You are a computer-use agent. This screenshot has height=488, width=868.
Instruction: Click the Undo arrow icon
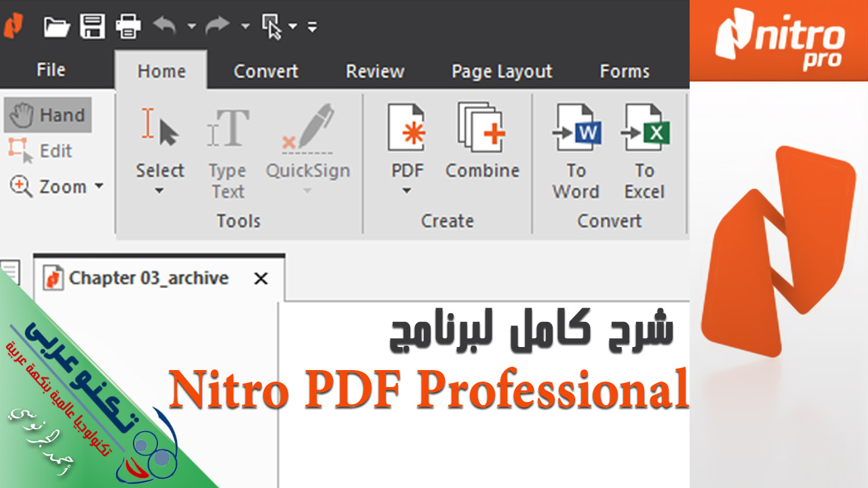coord(164,26)
